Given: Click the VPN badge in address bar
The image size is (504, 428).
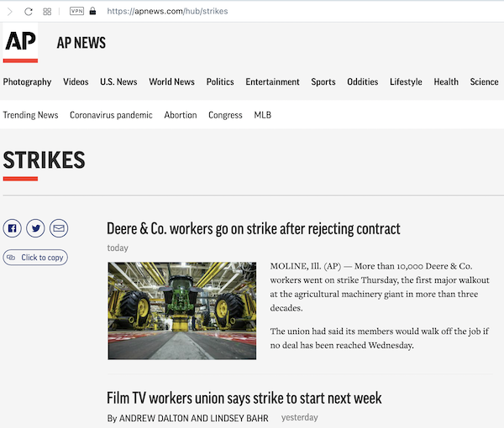Looking at the screenshot, I should 76,11.
